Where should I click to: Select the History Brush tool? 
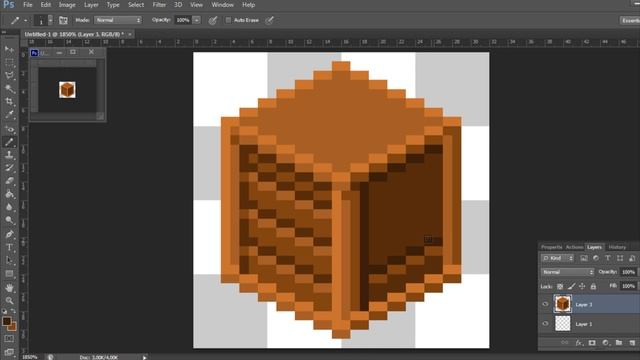pyautogui.click(x=9, y=168)
